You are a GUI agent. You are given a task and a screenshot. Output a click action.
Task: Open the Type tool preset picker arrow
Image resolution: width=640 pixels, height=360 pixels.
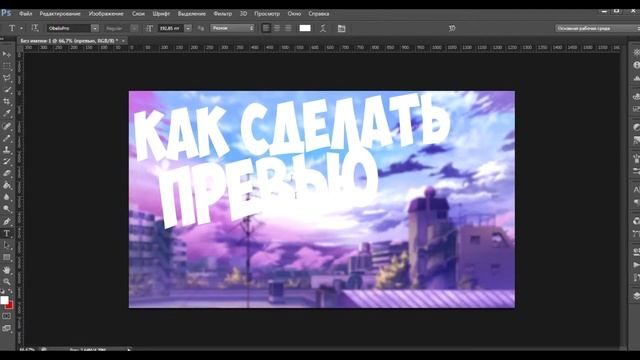(x=21, y=28)
